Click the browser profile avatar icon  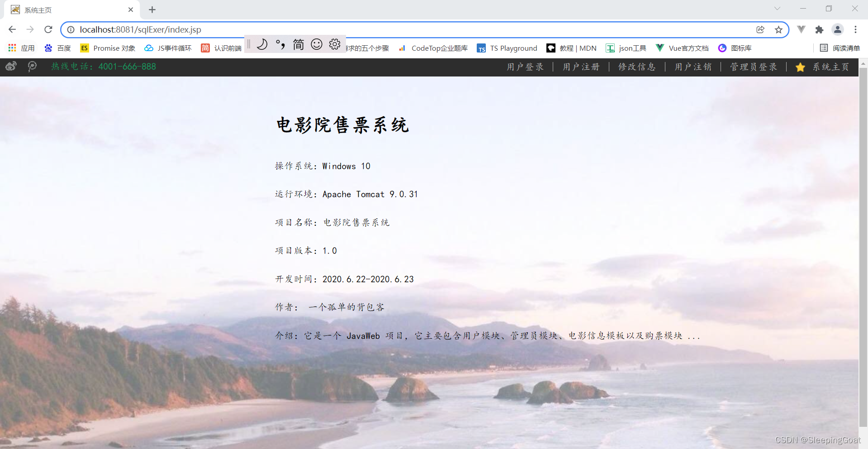click(x=837, y=29)
